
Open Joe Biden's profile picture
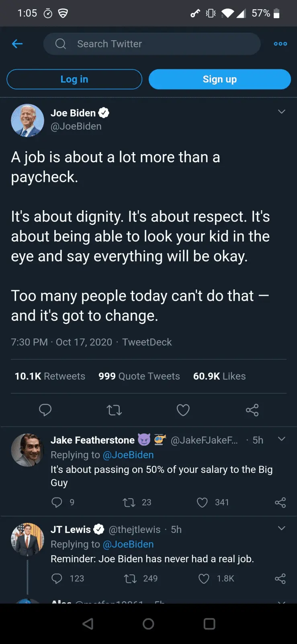point(27,120)
